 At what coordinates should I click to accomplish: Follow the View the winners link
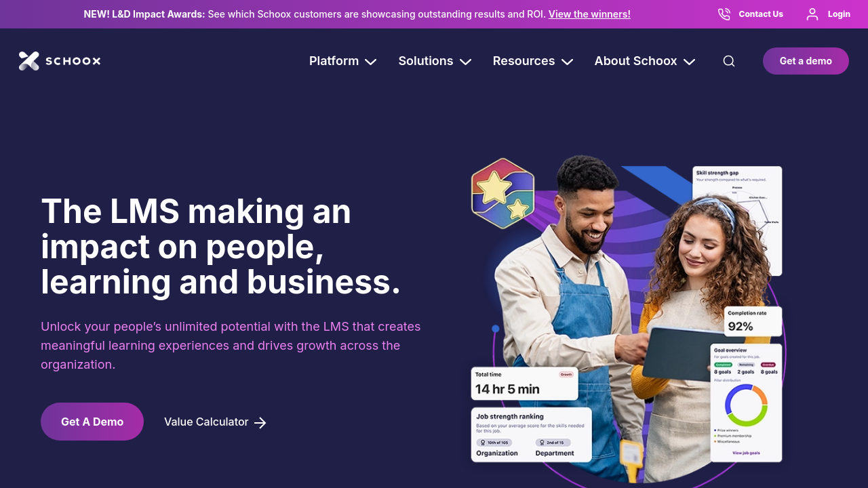point(589,14)
